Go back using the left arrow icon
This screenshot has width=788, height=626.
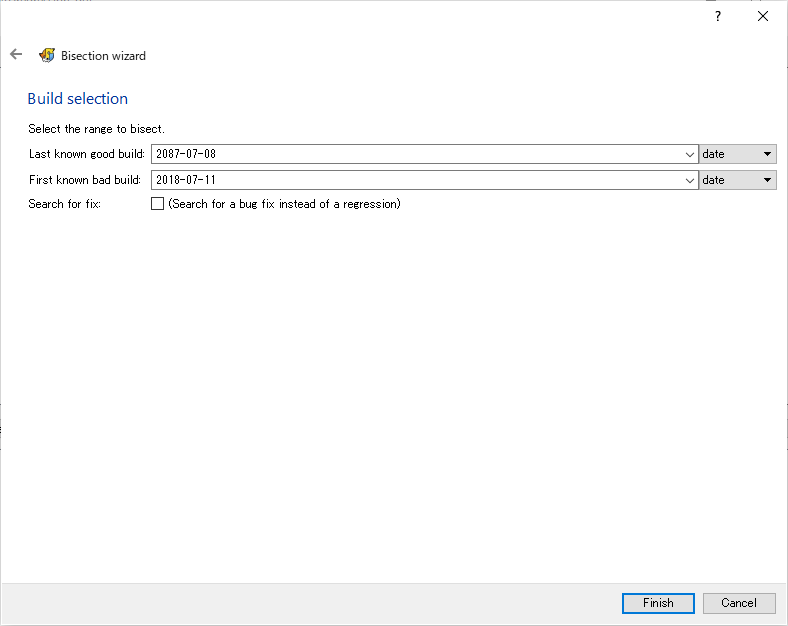(x=16, y=54)
